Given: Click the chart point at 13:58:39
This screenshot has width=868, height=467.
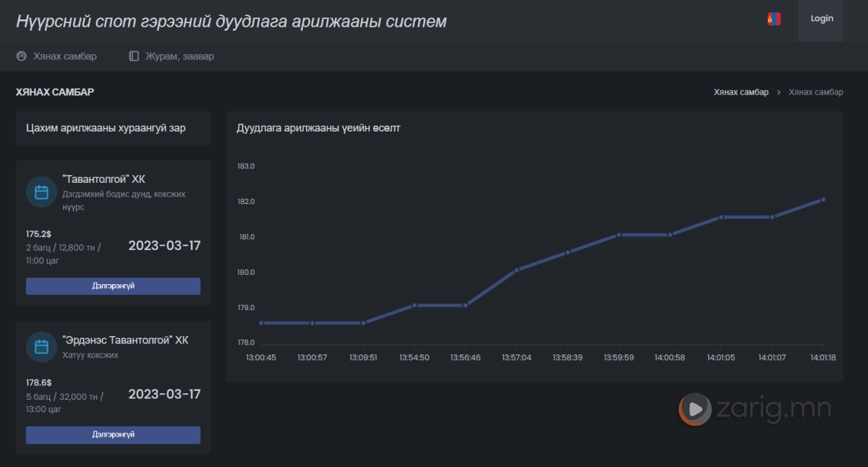Looking at the screenshot, I should pyautogui.click(x=568, y=252).
